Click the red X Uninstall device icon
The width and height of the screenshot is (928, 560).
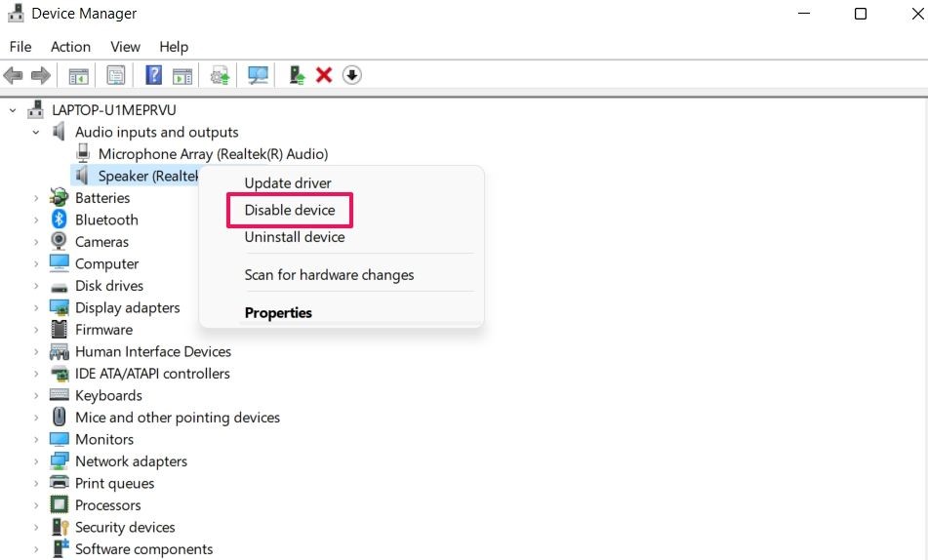[324, 75]
